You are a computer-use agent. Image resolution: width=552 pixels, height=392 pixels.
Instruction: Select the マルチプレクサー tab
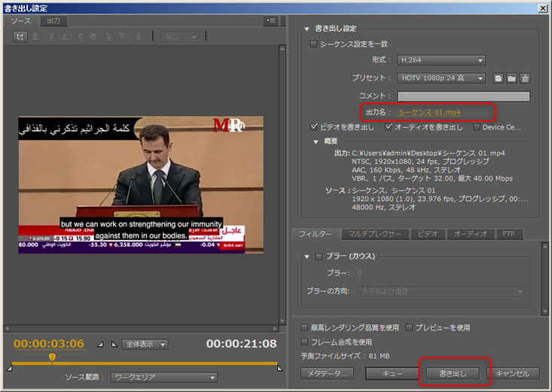pos(374,234)
